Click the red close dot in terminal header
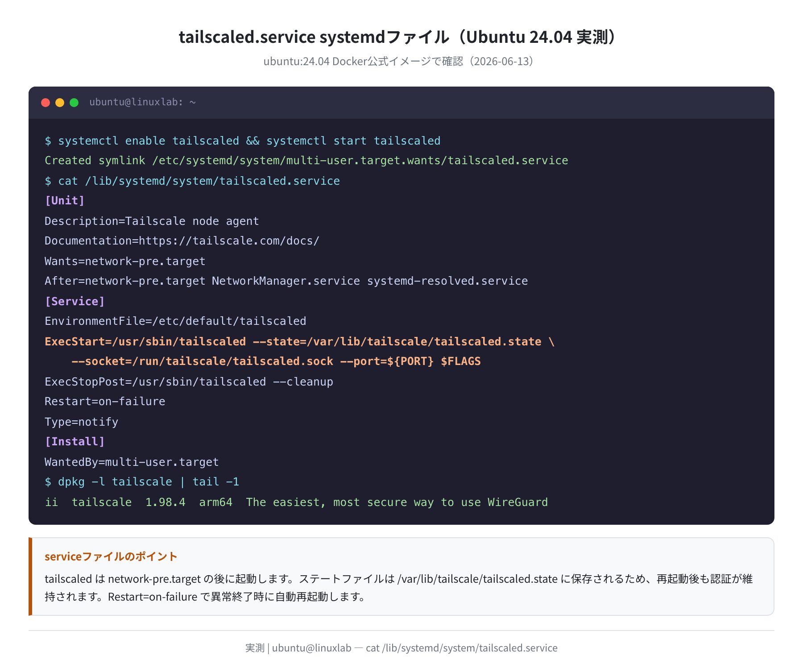The width and height of the screenshot is (803, 672). pyautogui.click(x=46, y=103)
